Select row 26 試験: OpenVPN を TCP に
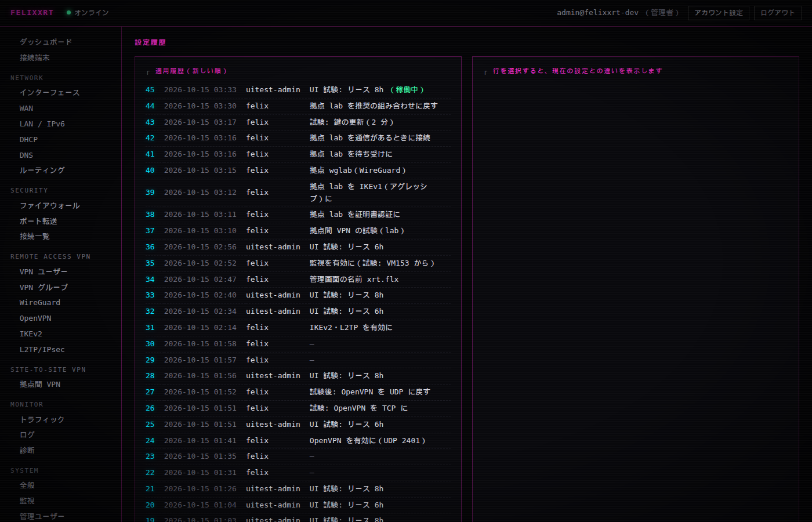812x522 pixels. 298,408
